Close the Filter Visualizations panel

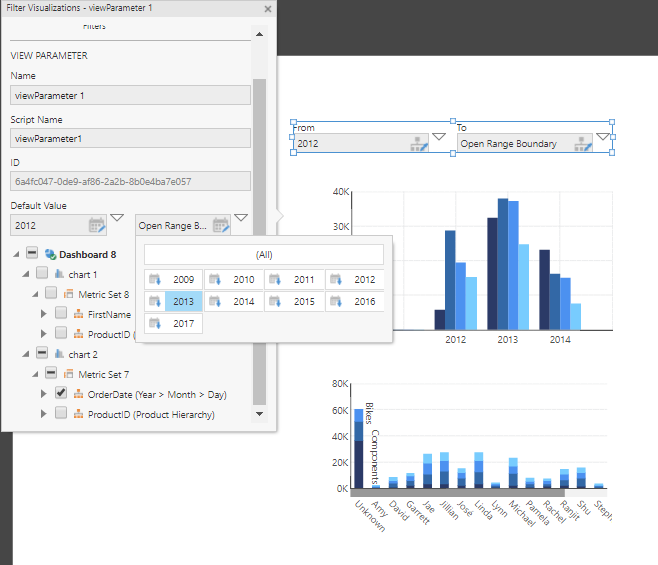(268, 9)
